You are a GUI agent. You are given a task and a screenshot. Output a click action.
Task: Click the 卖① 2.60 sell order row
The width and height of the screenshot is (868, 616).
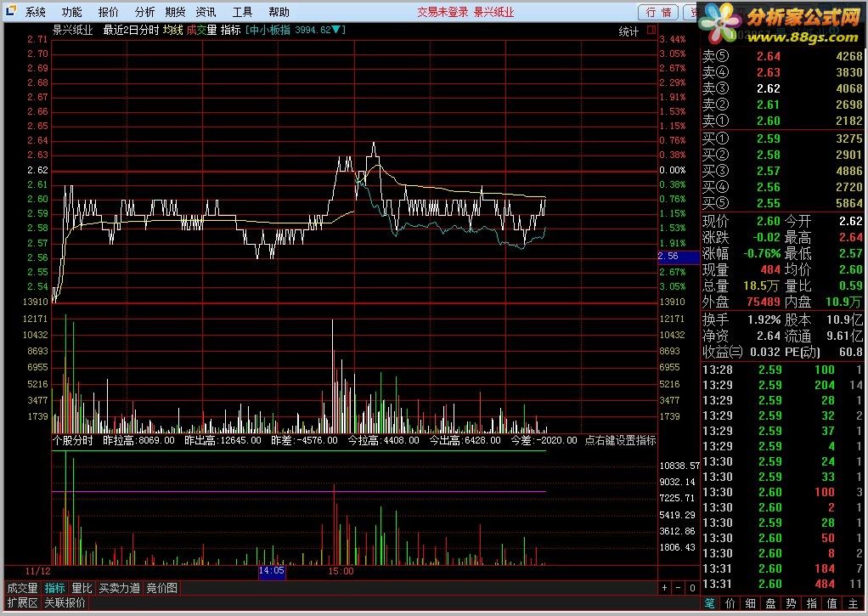(782, 120)
